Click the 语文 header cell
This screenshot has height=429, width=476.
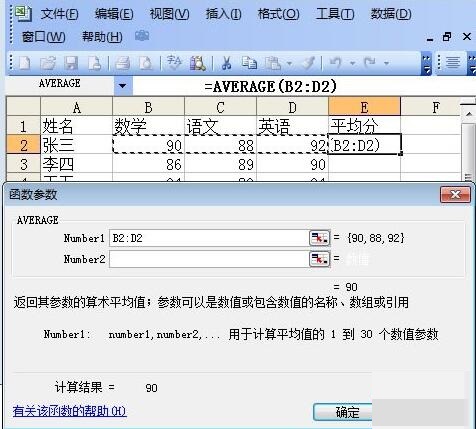[x=220, y=126]
